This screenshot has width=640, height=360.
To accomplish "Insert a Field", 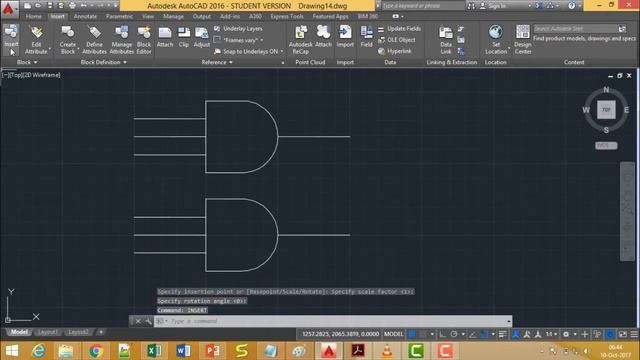I will [367, 37].
